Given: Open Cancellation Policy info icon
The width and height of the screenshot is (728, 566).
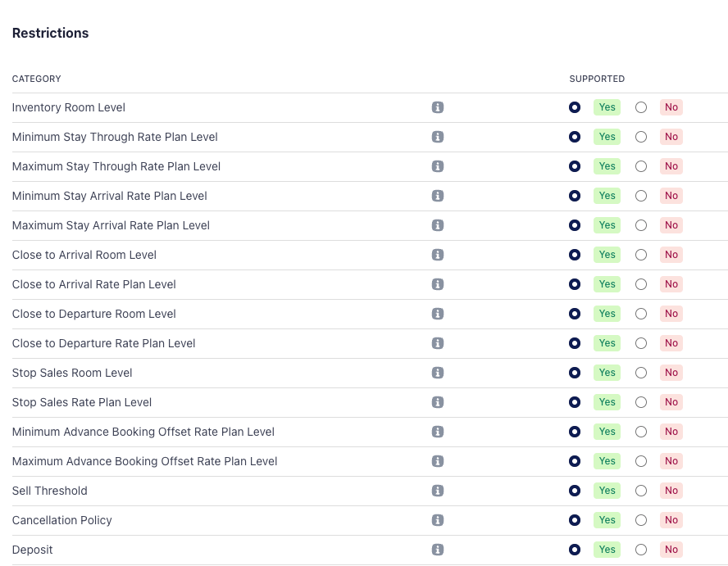Looking at the screenshot, I should pyautogui.click(x=438, y=520).
